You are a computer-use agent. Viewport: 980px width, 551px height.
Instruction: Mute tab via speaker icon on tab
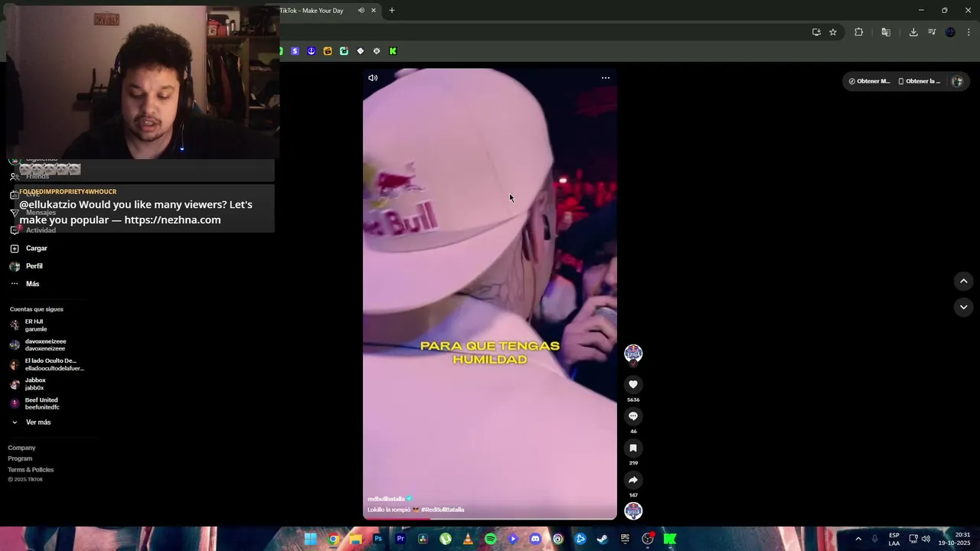361,11
